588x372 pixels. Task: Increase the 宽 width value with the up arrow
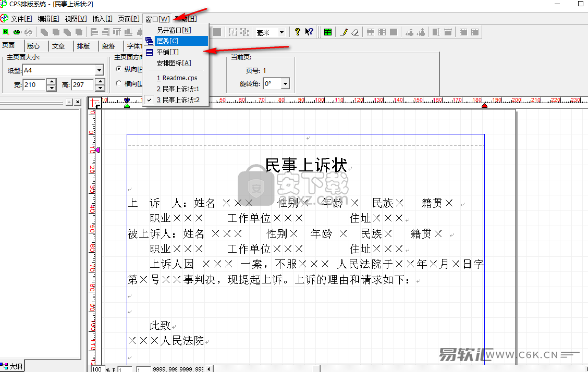tap(52, 82)
